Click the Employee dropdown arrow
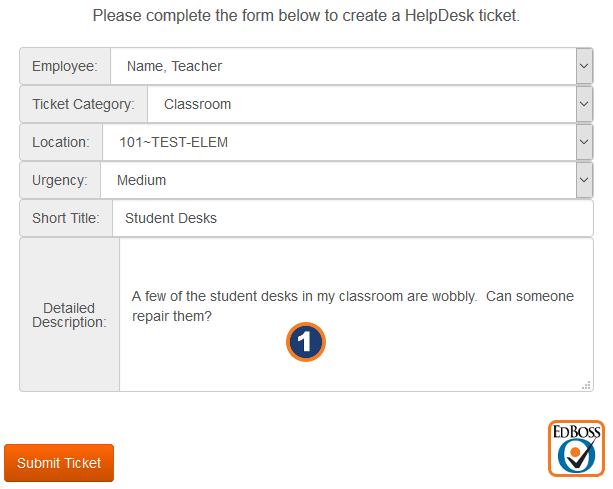The width and height of the screenshot is (613, 489). (x=584, y=67)
